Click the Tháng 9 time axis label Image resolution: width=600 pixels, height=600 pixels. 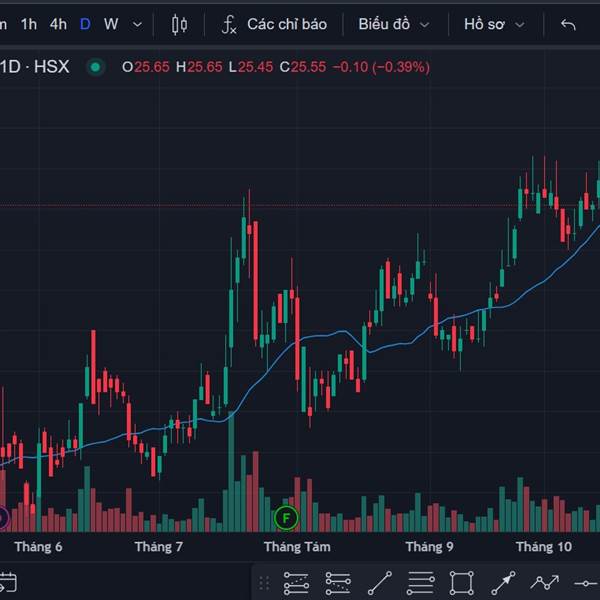[x=429, y=547]
